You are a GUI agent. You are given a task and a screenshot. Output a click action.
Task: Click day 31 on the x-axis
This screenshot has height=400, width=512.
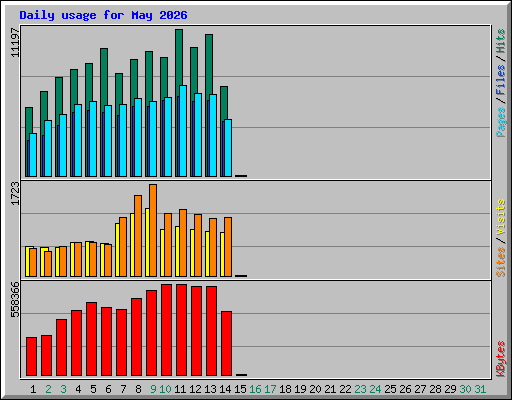[x=480, y=389]
